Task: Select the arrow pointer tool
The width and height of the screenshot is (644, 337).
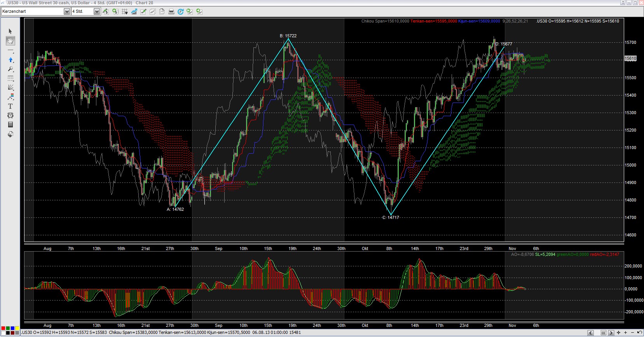Action: tap(10, 31)
